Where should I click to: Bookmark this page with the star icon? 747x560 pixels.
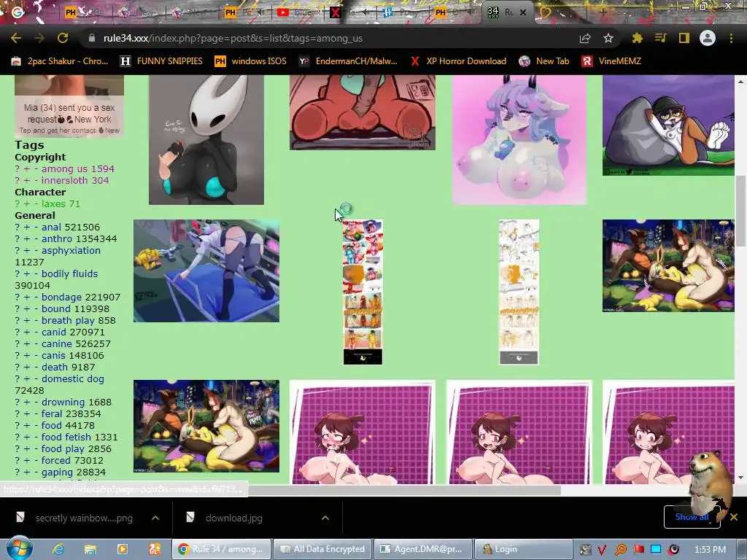[608, 38]
